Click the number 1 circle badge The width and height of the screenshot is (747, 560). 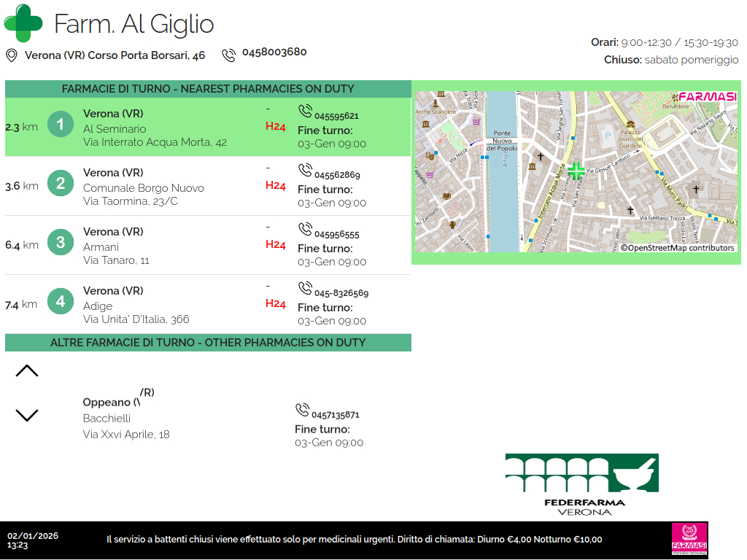pyautogui.click(x=61, y=125)
